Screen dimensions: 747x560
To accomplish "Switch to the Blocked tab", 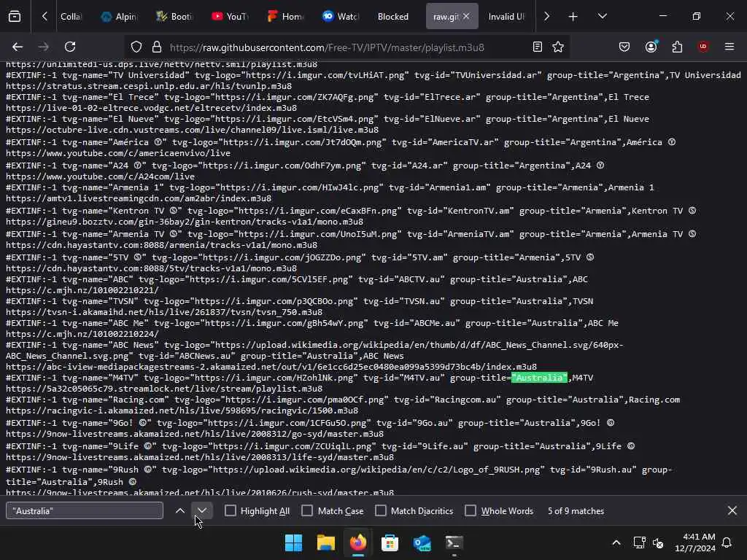I will click(x=393, y=16).
